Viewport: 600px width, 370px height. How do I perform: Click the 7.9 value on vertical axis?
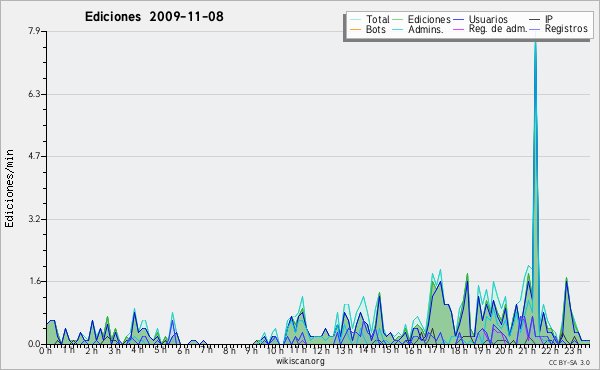coord(34,31)
